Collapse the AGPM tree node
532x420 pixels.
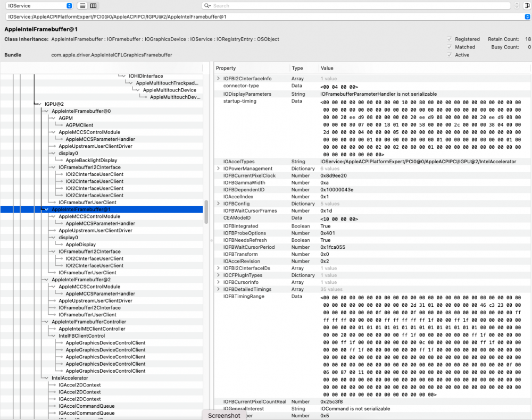tap(54, 119)
